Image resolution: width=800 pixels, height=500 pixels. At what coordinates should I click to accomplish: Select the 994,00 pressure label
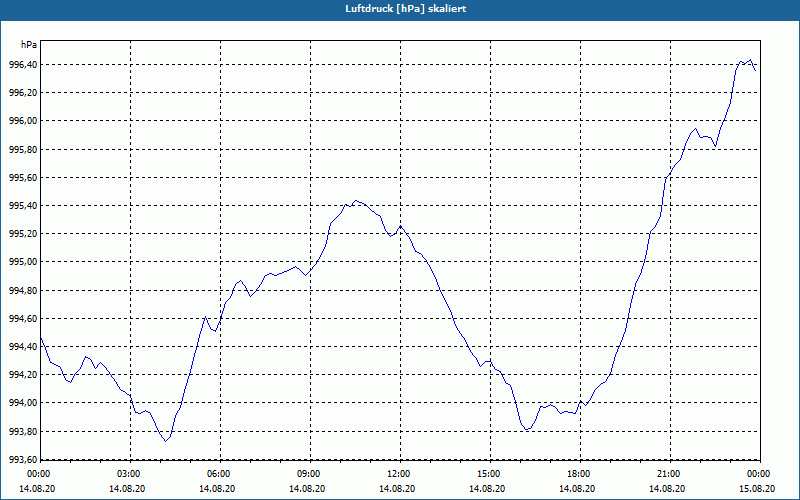(23, 403)
